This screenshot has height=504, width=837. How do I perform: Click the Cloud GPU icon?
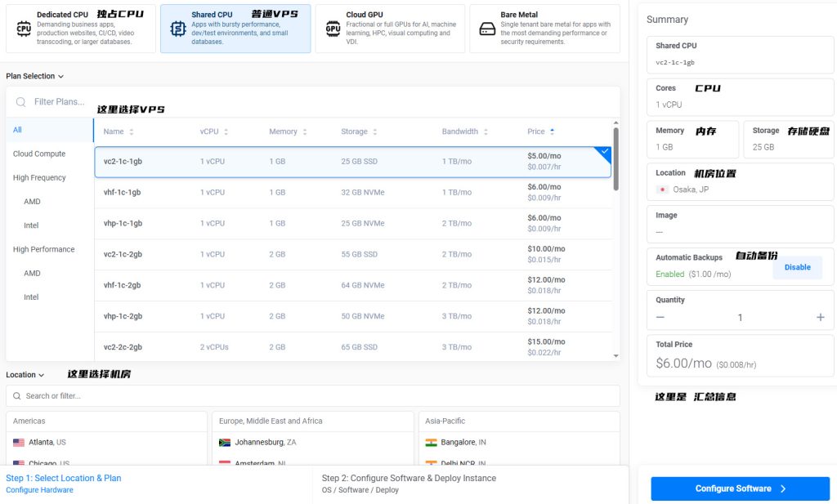pyautogui.click(x=333, y=29)
